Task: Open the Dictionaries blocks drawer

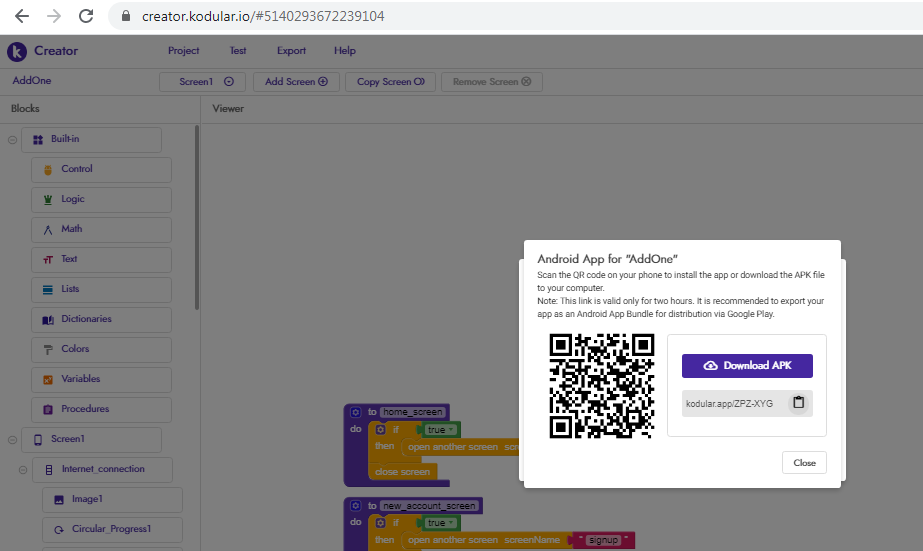Action: (x=101, y=320)
